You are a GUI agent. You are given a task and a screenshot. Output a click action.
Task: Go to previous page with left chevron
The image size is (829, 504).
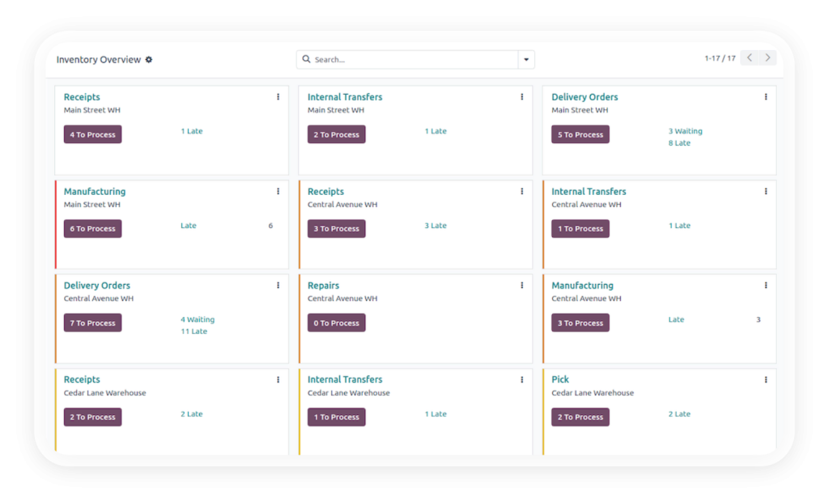pos(750,58)
